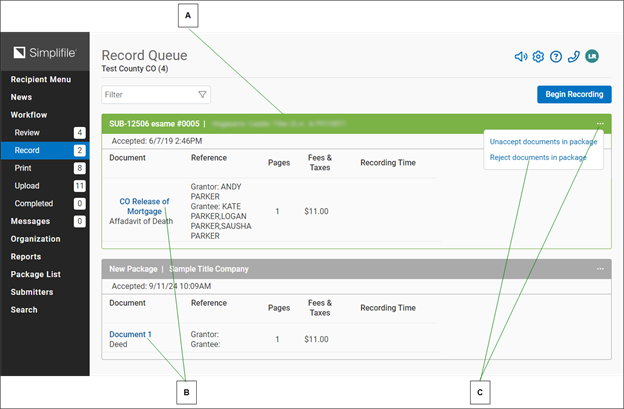624x409 pixels.
Task: Open the Document 1 link
Action: pos(130,334)
